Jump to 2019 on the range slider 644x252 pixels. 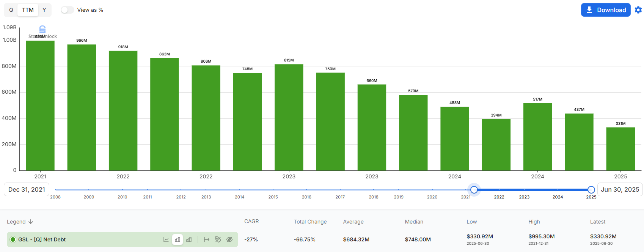pyautogui.click(x=399, y=197)
